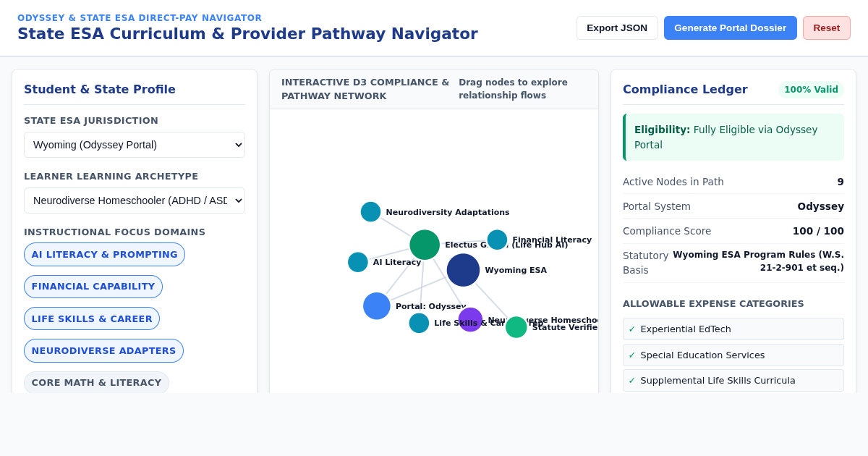868x456 pixels.
Task: Enable the Core Math & Literacy chip
Action: click(x=96, y=382)
